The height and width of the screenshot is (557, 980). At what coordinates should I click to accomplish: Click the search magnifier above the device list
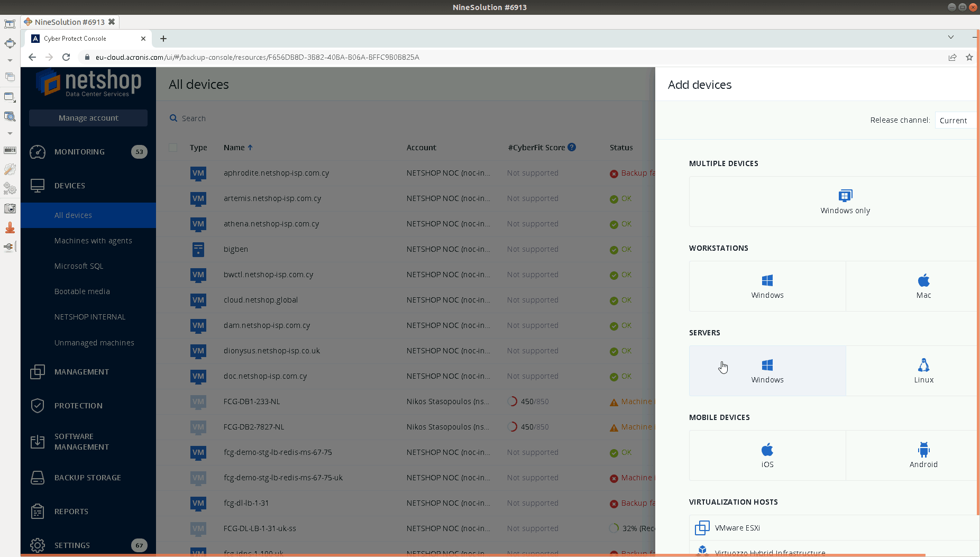[173, 118]
